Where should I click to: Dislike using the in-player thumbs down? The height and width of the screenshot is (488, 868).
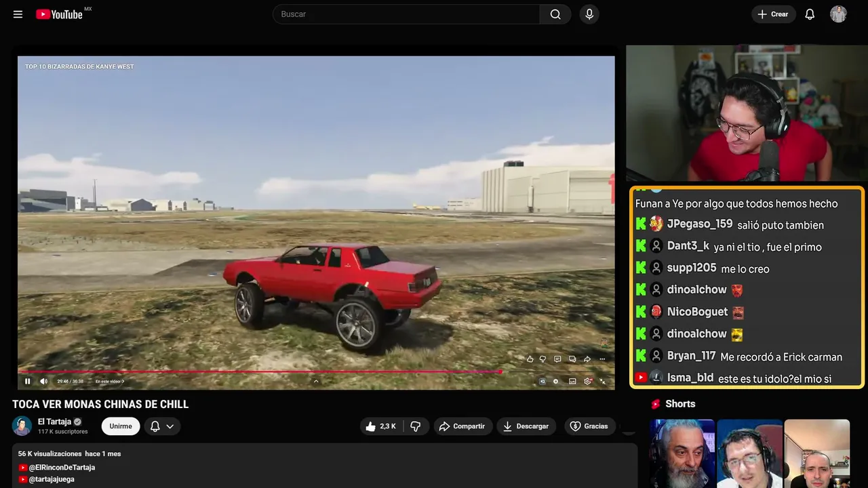click(x=542, y=359)
